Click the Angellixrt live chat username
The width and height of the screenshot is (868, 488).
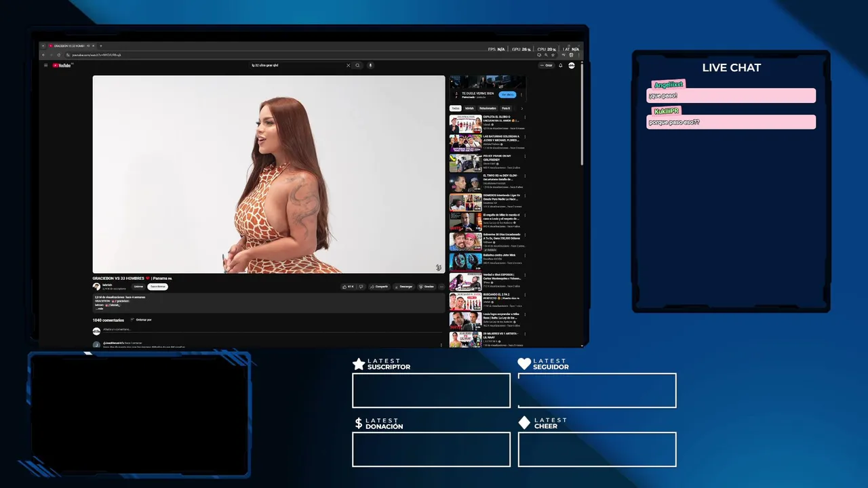[669, 85]
